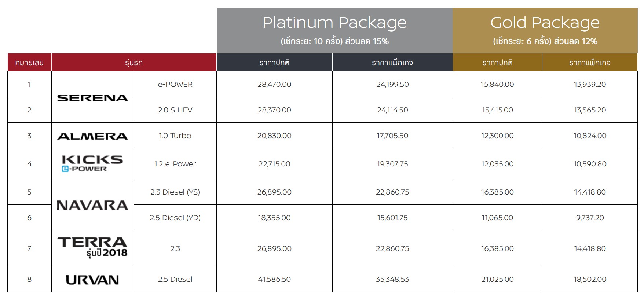Click Navara 2.5 Diesel (YD) variant
The image size is (644, 299).
[x=175, y=218]
